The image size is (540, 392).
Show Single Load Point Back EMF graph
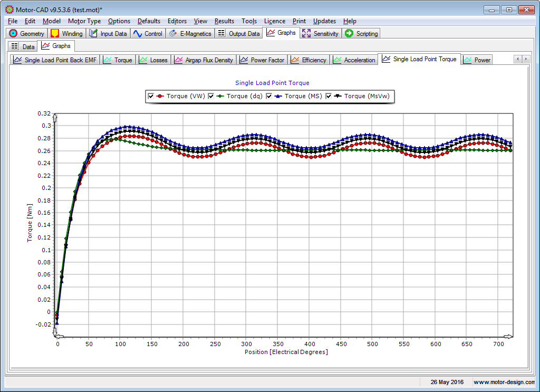[x=55, y=60]
